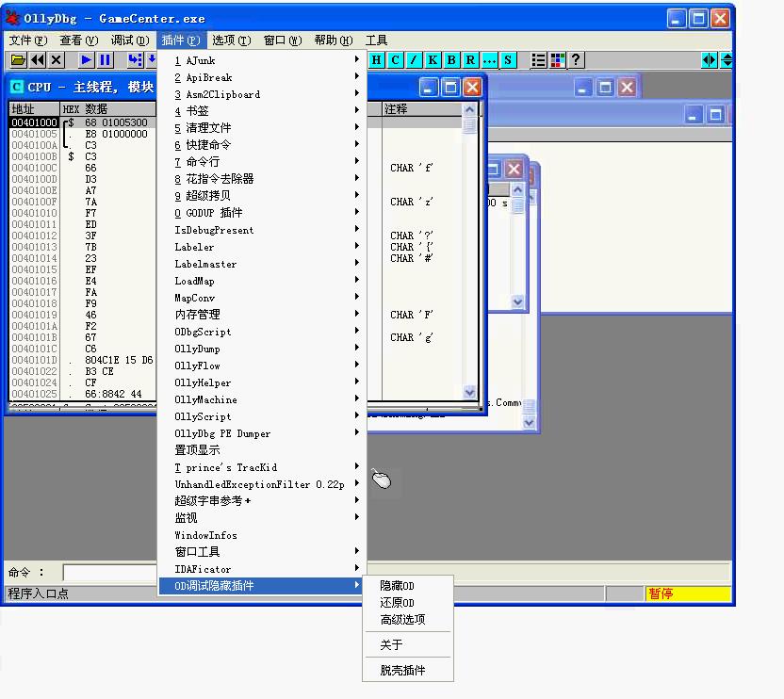The image size is (784, 699).
Task: Select address row 0040101D
Action: 35,360
